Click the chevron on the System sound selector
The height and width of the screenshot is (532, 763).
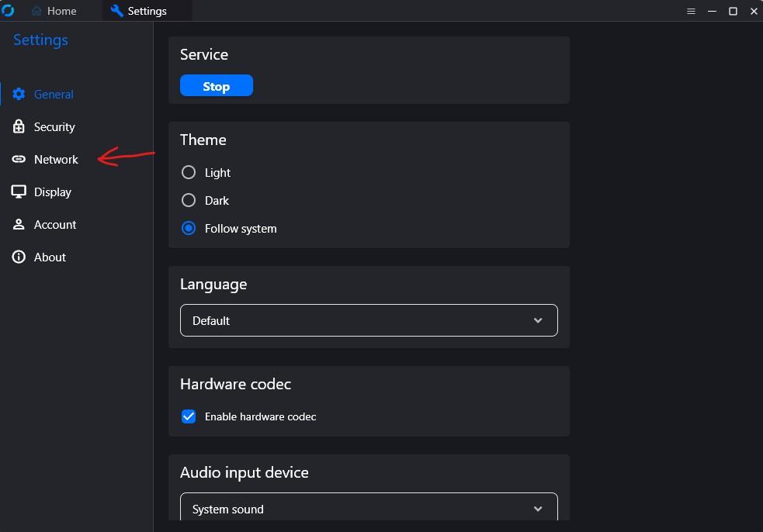tap(537, 509)
